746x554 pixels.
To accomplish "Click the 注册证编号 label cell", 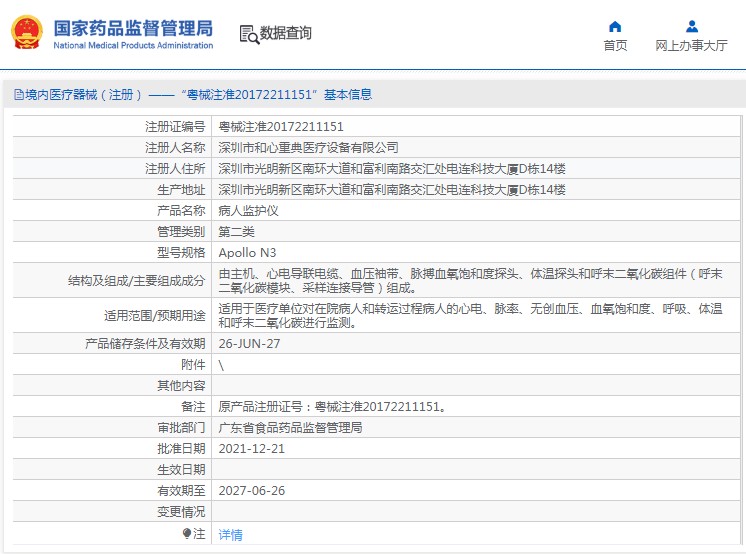I will (175, 127).
